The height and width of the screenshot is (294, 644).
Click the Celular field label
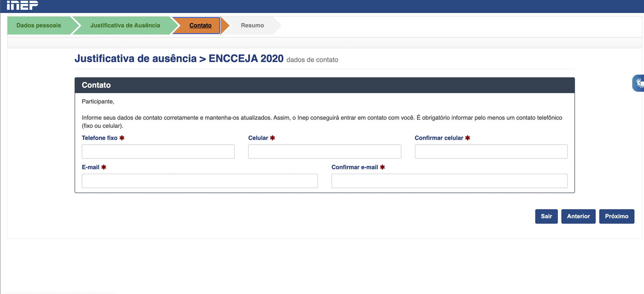point(258,138)
